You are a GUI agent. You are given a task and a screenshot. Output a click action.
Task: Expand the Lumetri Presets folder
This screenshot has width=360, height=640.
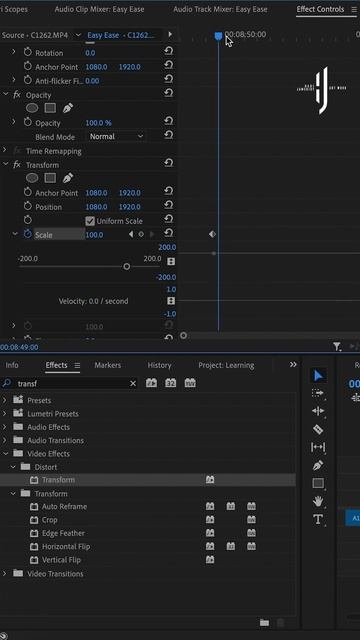[5, 413]
